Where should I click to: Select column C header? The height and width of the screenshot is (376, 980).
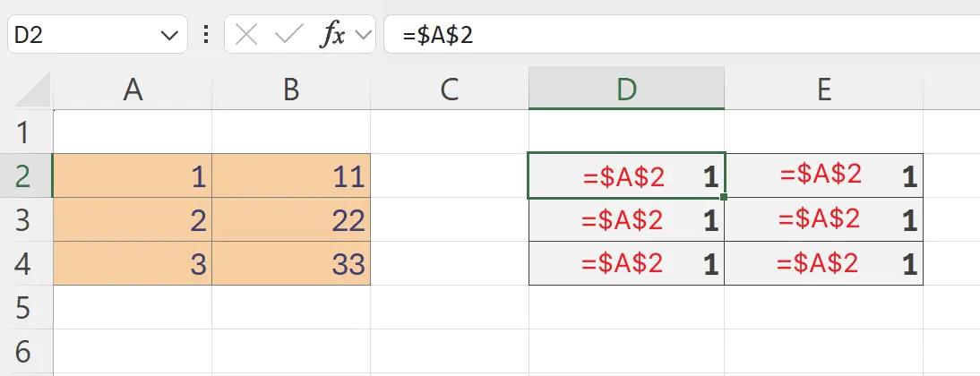[x=449, y=90]
